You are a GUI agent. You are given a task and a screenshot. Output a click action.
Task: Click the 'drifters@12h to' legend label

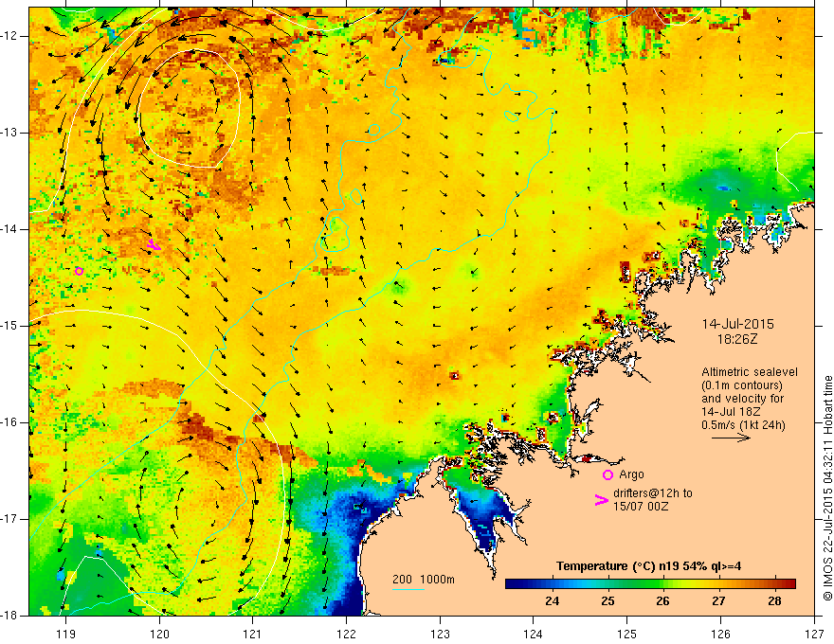[x=653, y=493]
